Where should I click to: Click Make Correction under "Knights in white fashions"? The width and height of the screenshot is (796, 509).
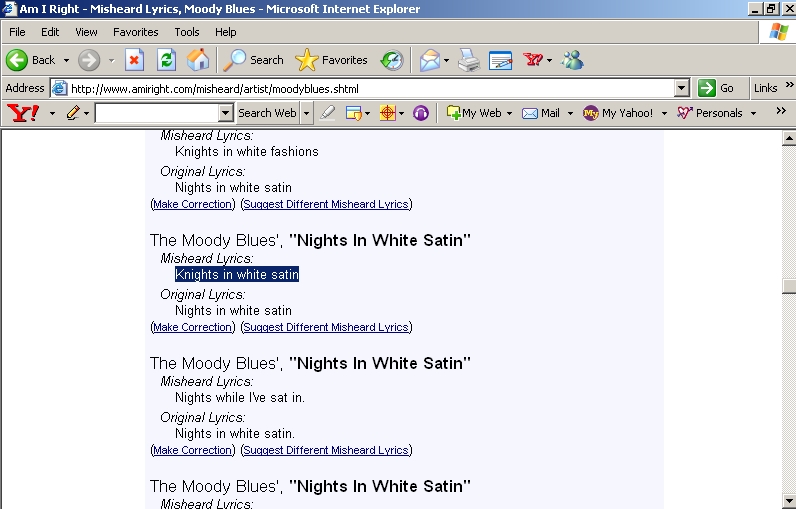click(192, 204)
